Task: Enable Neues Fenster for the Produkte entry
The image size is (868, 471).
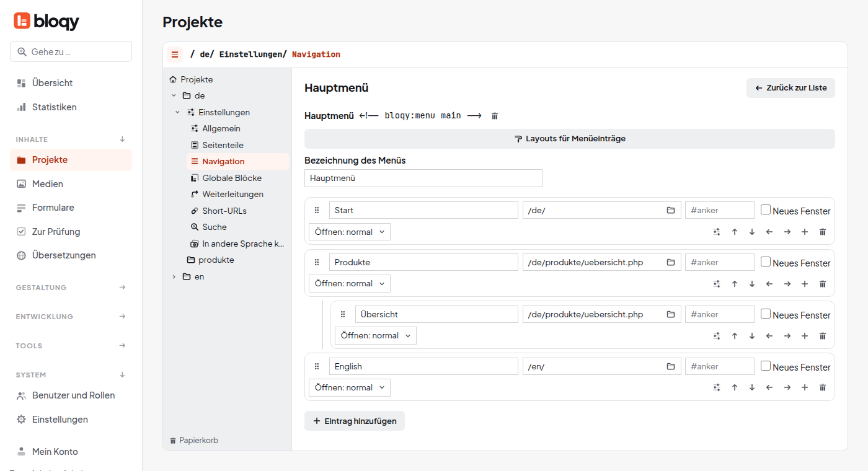Action: (766, 262)
